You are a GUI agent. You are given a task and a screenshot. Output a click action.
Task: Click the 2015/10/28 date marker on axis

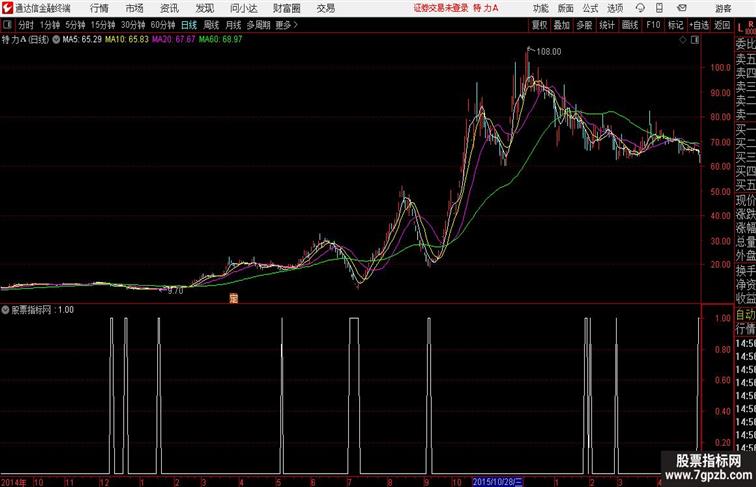click(x=497, y=482)
